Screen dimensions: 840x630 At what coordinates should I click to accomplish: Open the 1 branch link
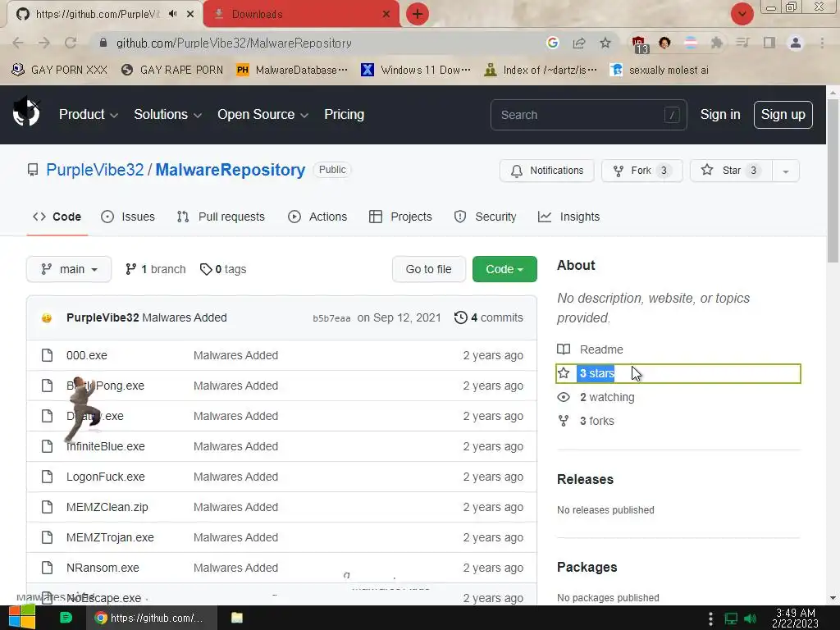click(155, 269)
